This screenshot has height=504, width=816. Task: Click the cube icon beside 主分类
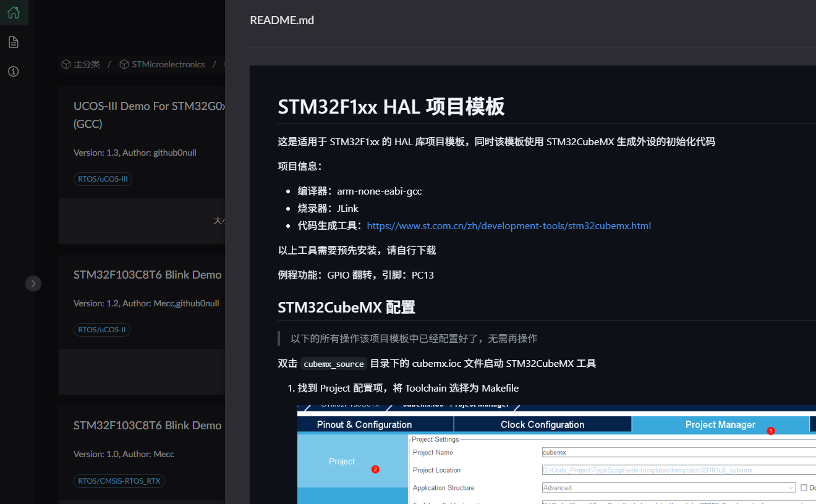(x=66, y=64)
